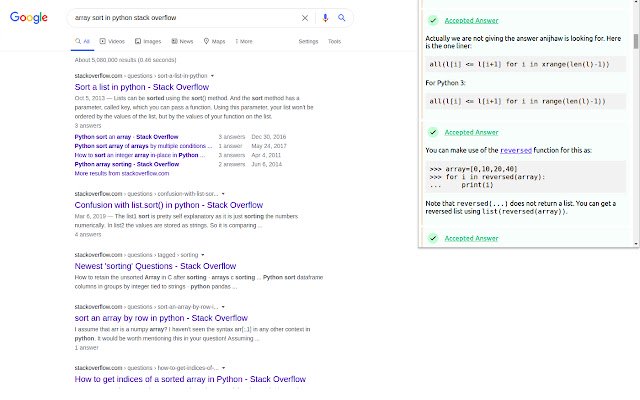The image size is (640, 400).
Task: Expand dropdown arrow next to sort-an-array-by-row URL
Action: point(223,307)
